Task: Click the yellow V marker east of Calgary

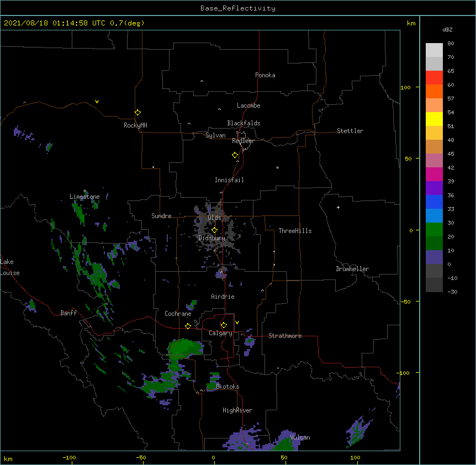Action: pos(237,323)
